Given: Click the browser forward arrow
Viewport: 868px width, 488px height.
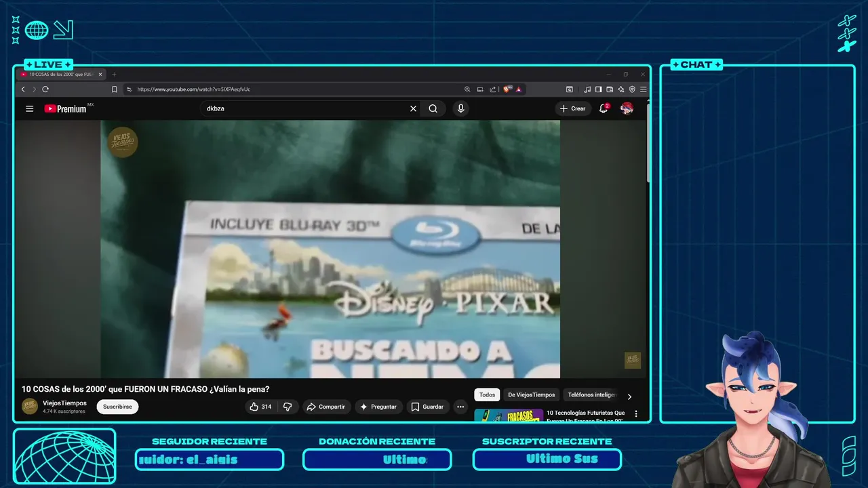Looking at the screenshot, I should tap(34, 89).
